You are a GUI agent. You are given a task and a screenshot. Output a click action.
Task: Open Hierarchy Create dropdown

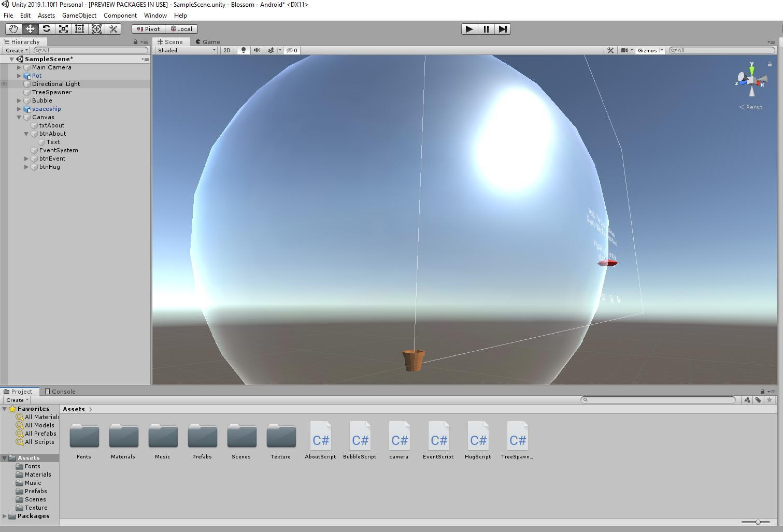click(x=16, y=50)
